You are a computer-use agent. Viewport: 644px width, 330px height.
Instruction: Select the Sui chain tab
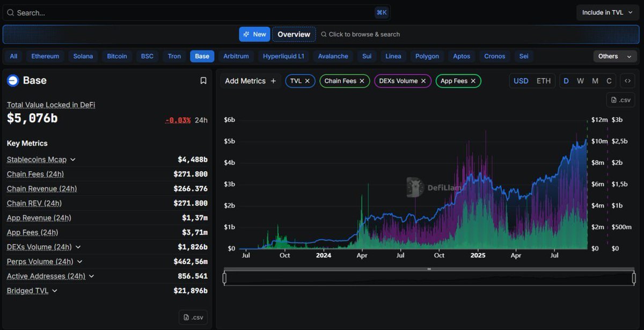tap(367, 56)
